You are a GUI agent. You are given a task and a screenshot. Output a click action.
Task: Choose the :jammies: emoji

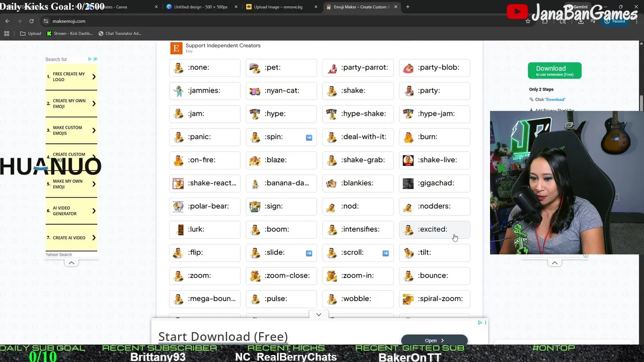[x=205, y=90]
